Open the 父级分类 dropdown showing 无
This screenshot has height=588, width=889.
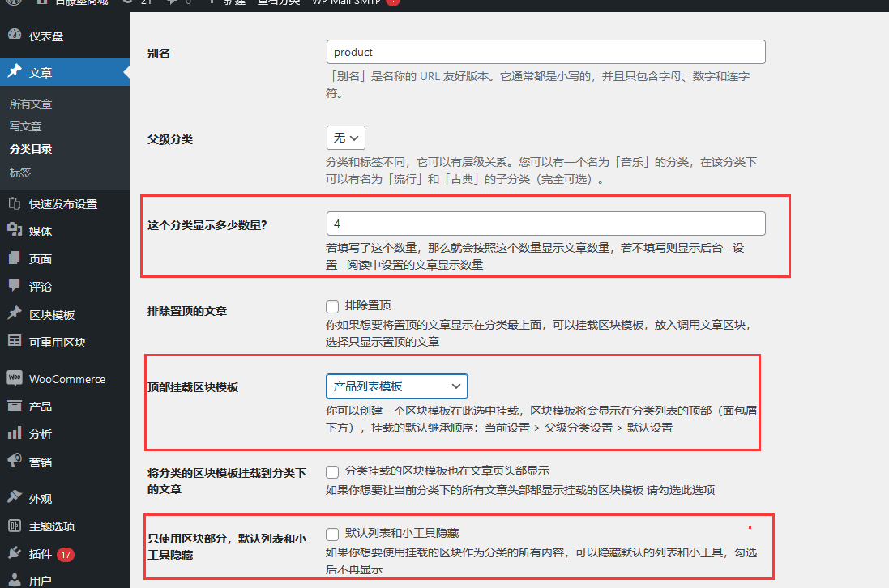click(x=345, y=138)
